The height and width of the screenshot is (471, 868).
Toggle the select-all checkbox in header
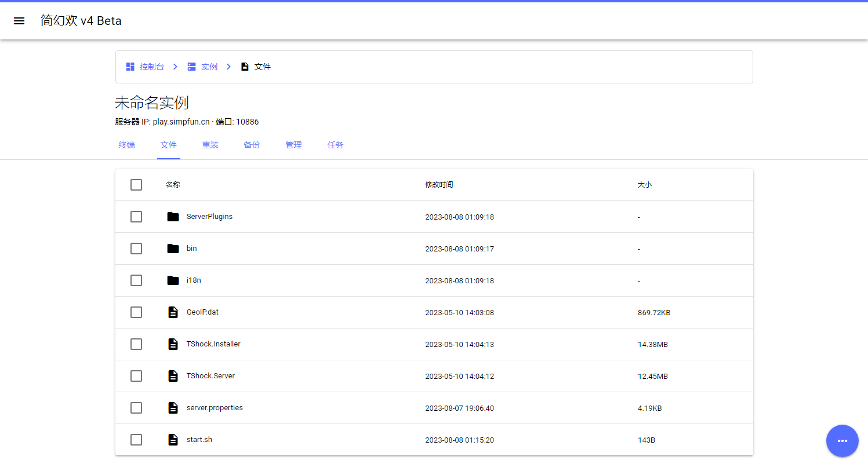coord(136,185)
